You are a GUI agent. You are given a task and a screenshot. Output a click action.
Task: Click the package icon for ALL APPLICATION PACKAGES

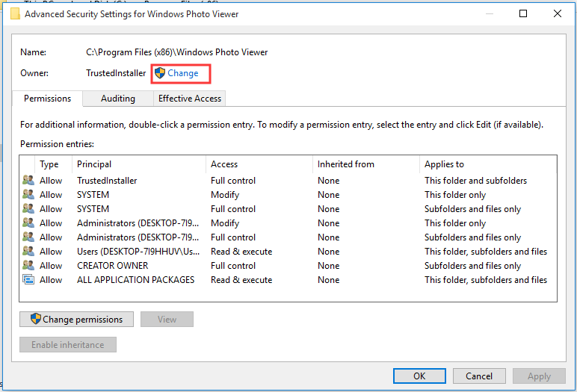pyautogui.click(x=28, y=280)
